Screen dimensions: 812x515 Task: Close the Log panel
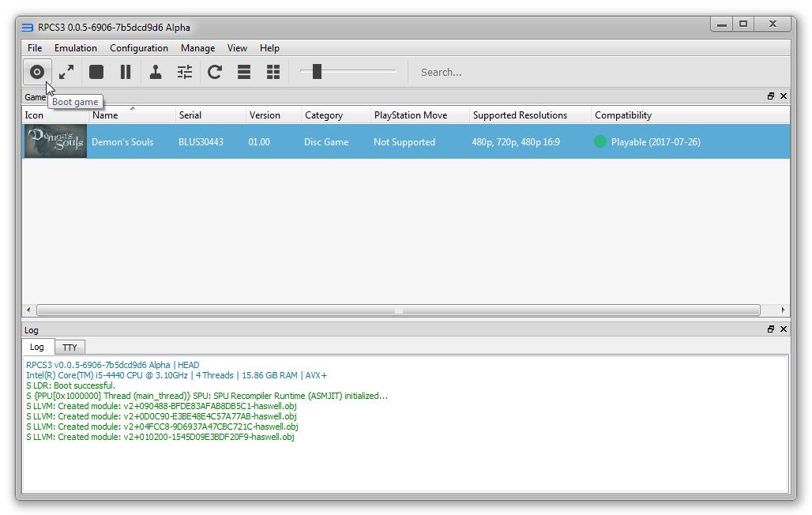point(784,329)
